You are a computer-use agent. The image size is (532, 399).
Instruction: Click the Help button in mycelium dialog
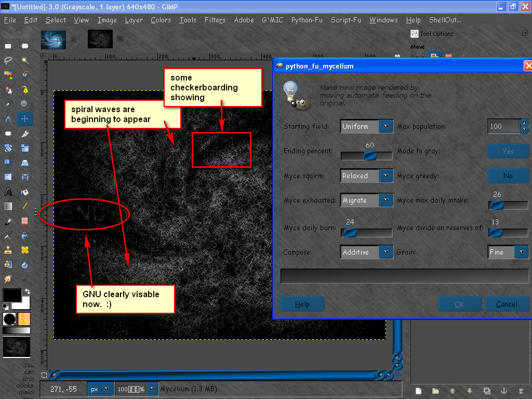pyautogui.click(x=302, y=304)
